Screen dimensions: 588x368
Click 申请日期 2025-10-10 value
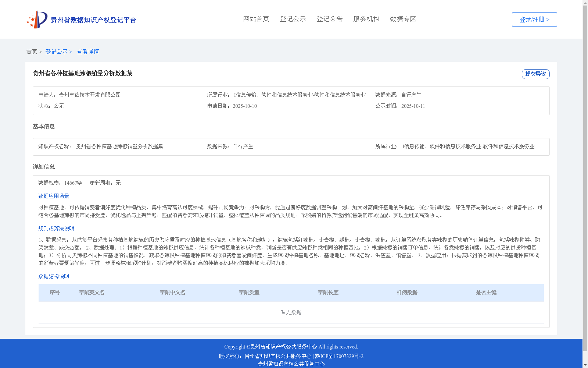245,106
